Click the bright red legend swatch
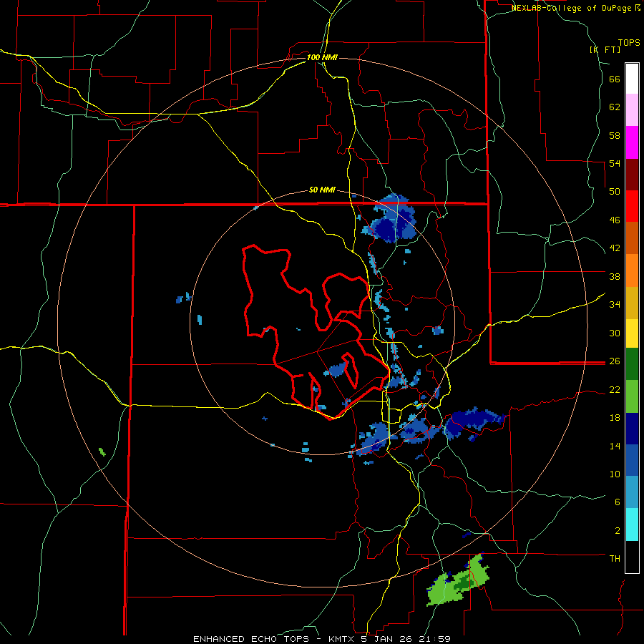 [x=632, y=206]
